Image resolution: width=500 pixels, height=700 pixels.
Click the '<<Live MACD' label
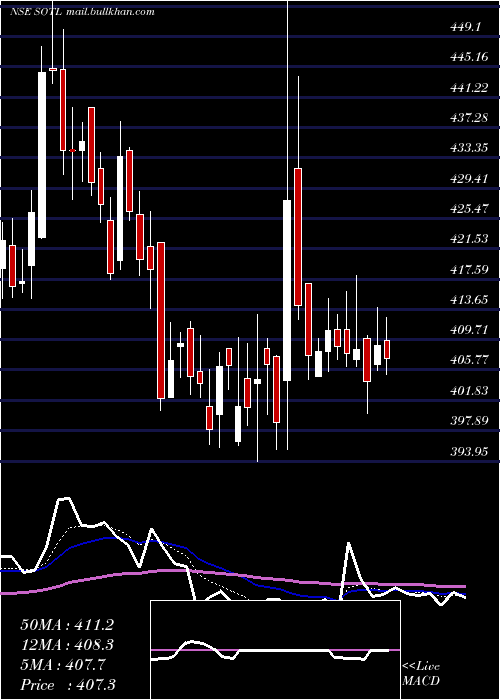click(x=421, y=673)
